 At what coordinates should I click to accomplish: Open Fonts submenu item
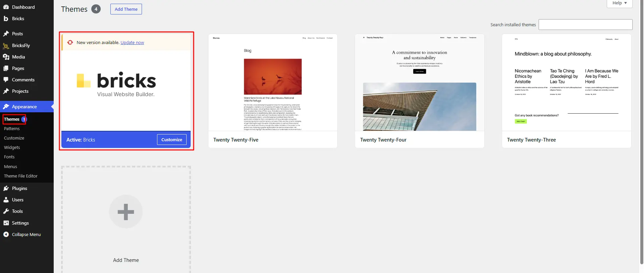(9, 157)
